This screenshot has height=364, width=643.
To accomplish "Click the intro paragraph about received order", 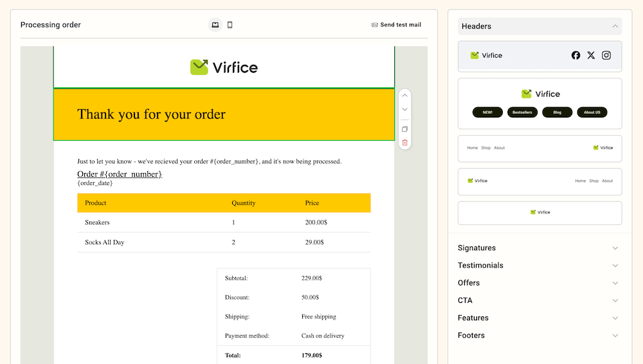I will [209, 161].
